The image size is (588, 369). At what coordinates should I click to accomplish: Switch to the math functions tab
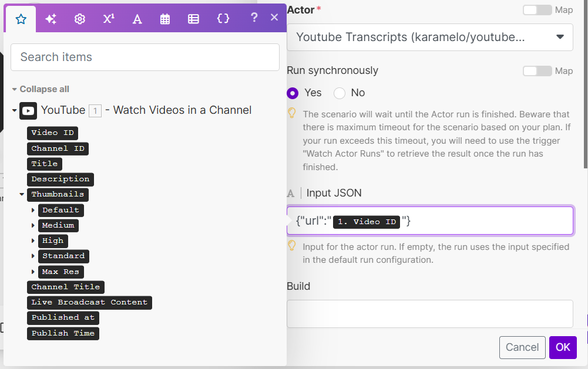pyautogui.click(x=109, y=19)
